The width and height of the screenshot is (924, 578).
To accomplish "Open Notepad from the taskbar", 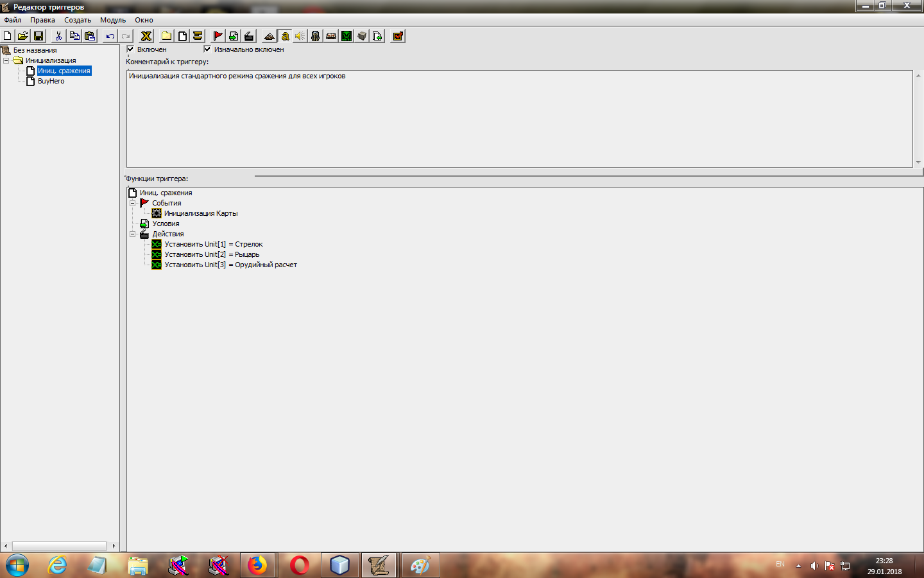I will coord(98,565).
